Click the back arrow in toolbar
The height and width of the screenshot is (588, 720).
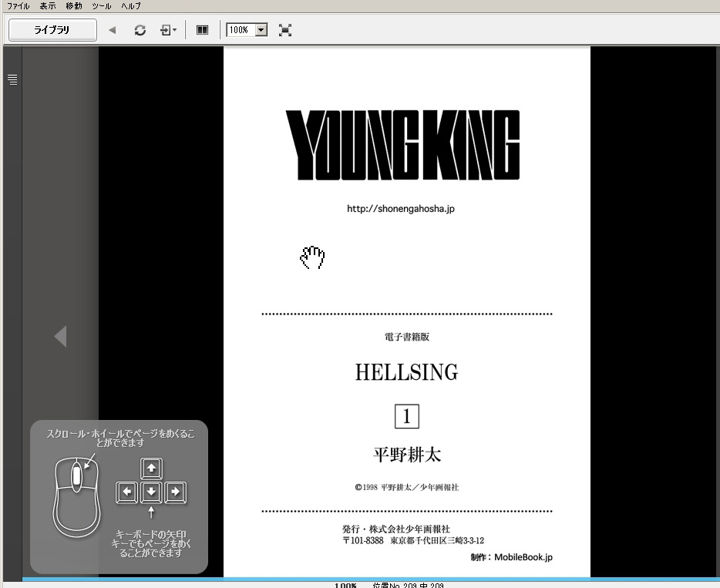click(x=112, y=30)
